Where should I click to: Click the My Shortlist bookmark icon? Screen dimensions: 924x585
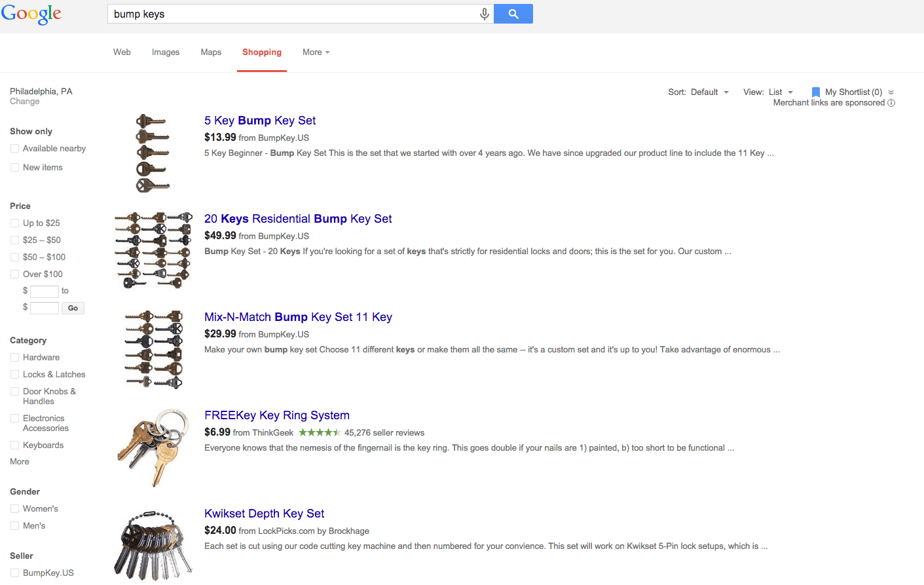pos(815,92)
